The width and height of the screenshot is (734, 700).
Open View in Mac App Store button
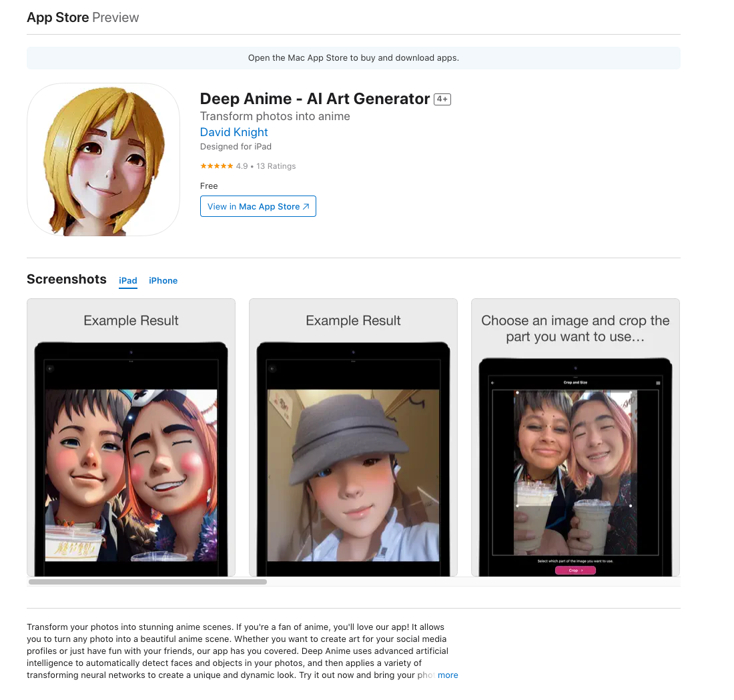(258, 207)
